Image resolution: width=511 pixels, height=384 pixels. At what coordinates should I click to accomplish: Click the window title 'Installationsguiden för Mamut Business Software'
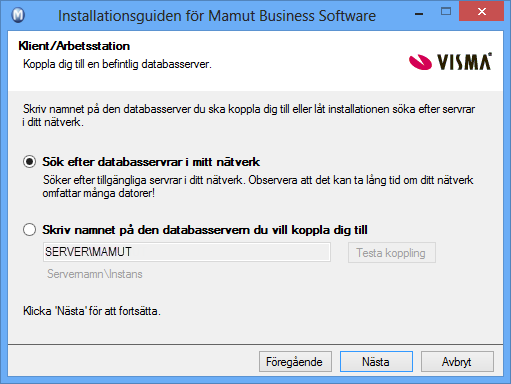click(217, 16)
